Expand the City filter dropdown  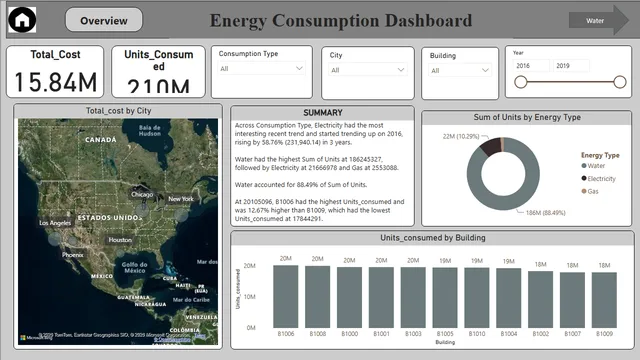pyautogui.click(x=368, y=70)
